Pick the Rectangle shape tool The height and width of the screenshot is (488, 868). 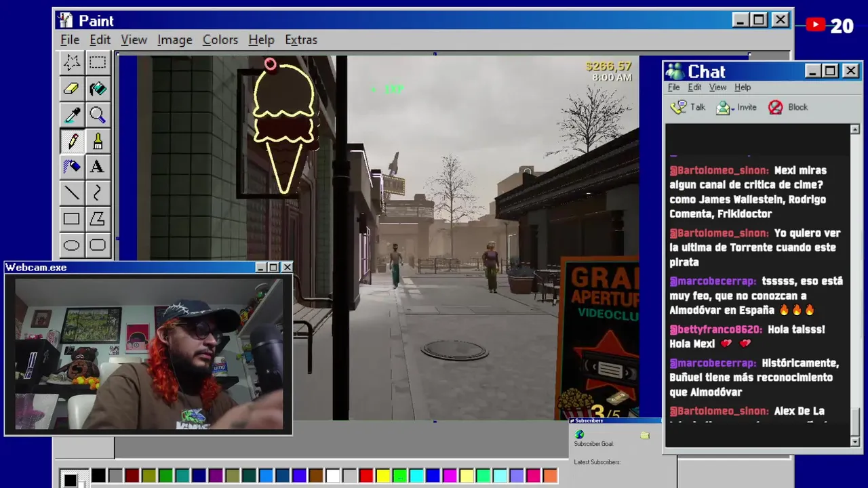[71, 219]
